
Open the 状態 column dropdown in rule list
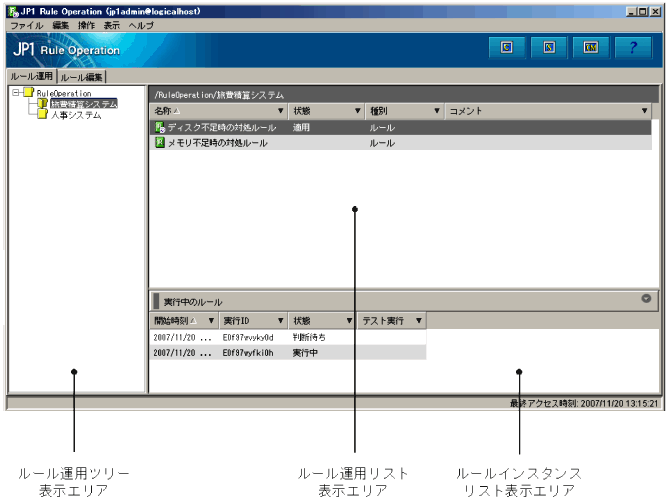coord(358,111)
